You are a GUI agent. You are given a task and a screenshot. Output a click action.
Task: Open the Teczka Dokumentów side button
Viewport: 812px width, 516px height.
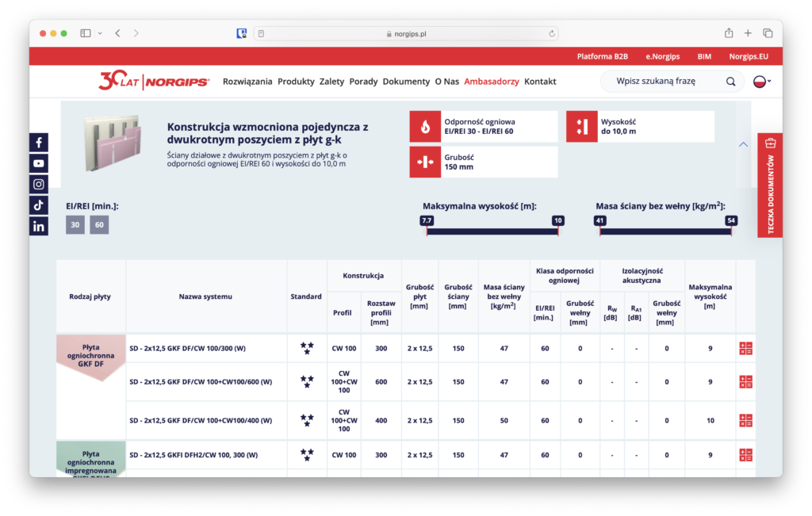[x=770, y=185]
